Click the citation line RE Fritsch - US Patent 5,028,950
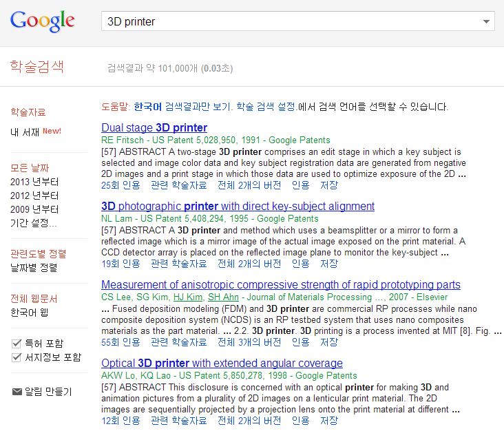Image resolution: width=504 pixels, height=431 pixels. tap(216, 140)
